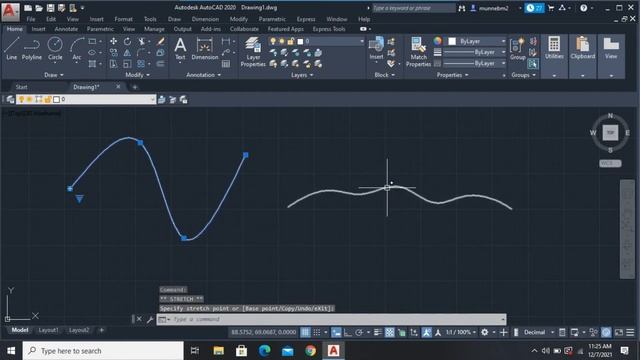Open the Express menu

[306, 19]
